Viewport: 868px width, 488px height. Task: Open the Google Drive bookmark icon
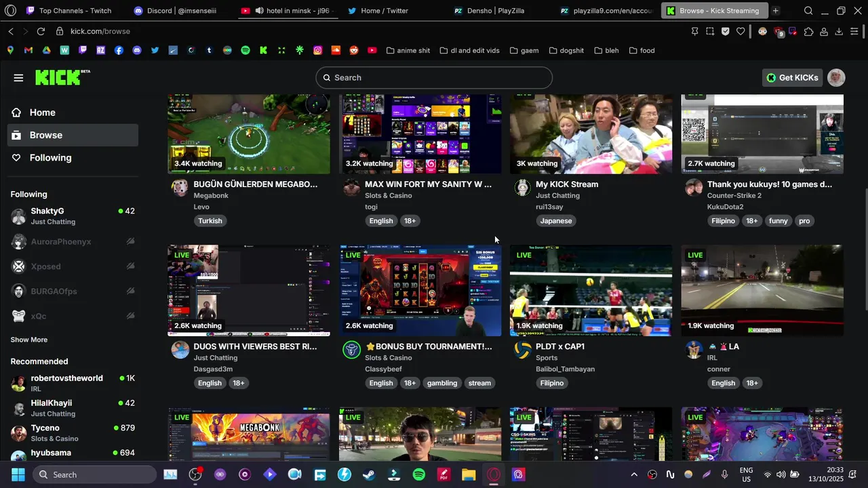46,50
